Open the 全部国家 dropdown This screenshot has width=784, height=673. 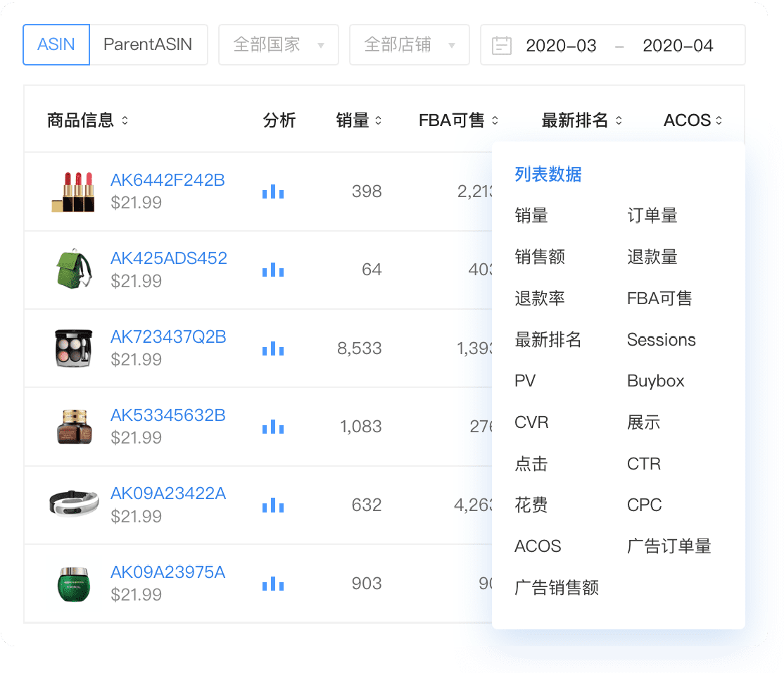pyautogui.click(x=278, y=44)
